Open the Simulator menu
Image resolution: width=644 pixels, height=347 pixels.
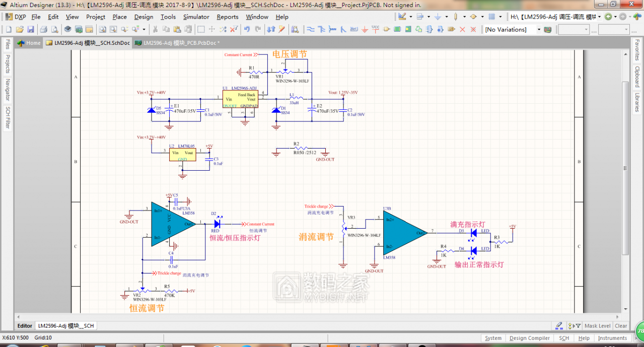click(x=196, y=17)
